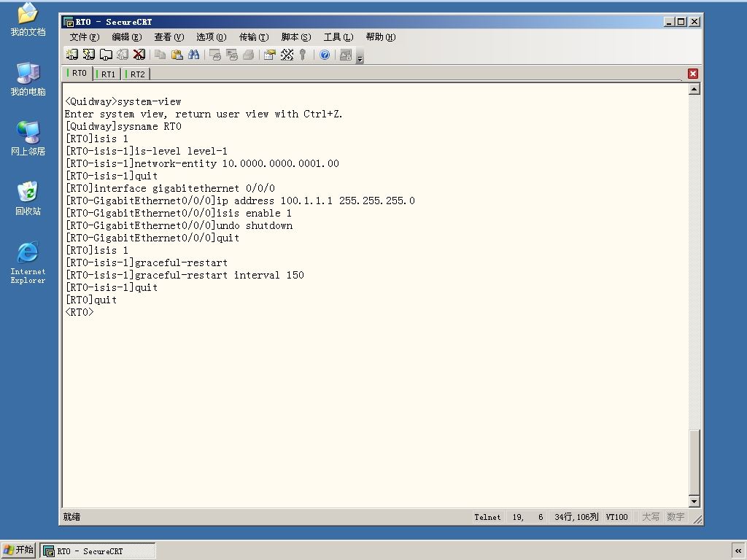Click the terminal scrollbar up arrow
Image resolution: width=747 pixels, height=560 pixels.
click(x=694, y=89)
